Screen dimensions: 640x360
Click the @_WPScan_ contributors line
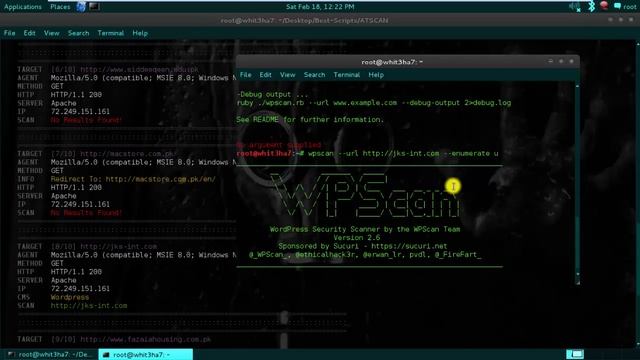pyautogui.click(x=365, y=255)
